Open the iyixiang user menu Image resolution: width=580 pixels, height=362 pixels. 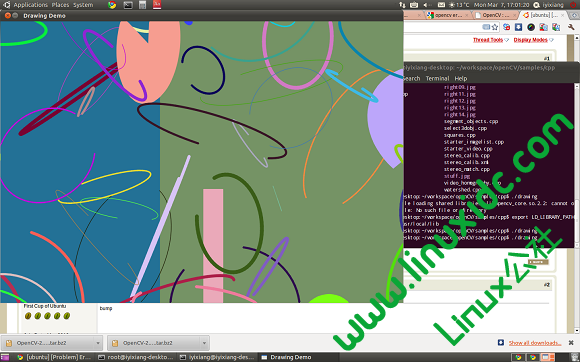coord(549,5)
